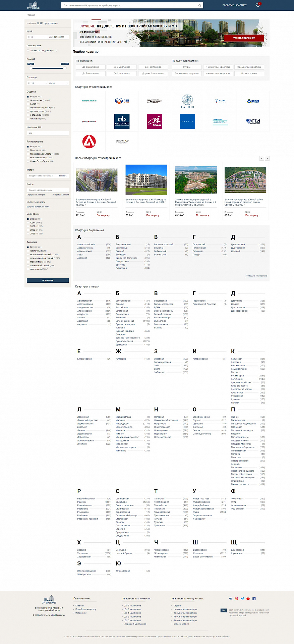Open footer link '2-комнатные квартиры'

pos(185,613)
